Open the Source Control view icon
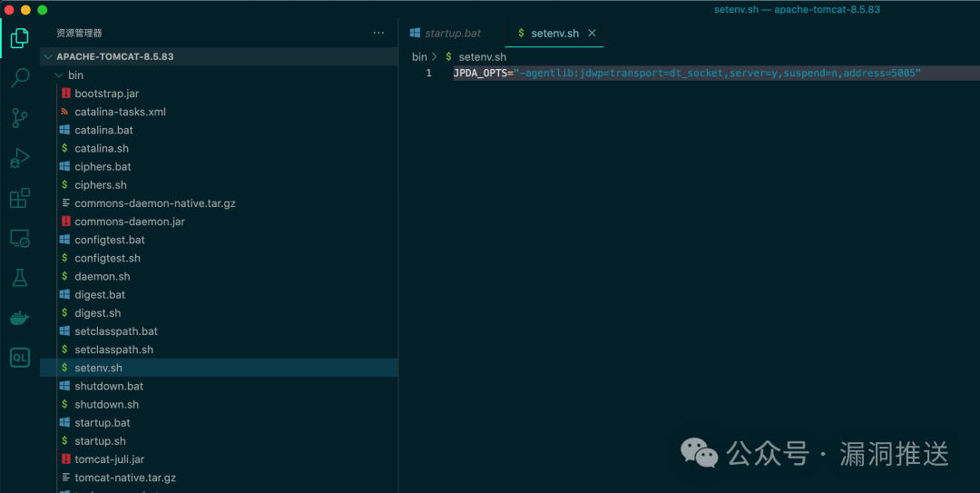Image resolution: width=980 pixels, height=493 pixels. [x=19, y=118]
